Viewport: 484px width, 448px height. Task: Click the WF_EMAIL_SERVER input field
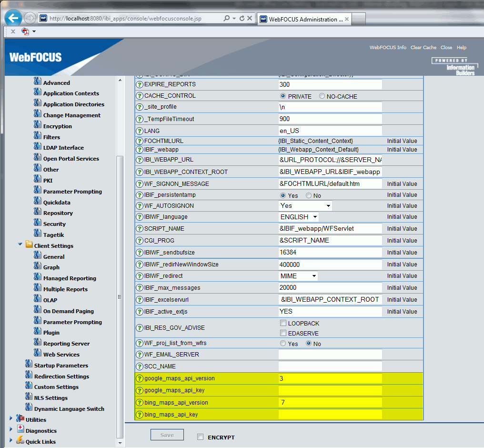[330, 355]
